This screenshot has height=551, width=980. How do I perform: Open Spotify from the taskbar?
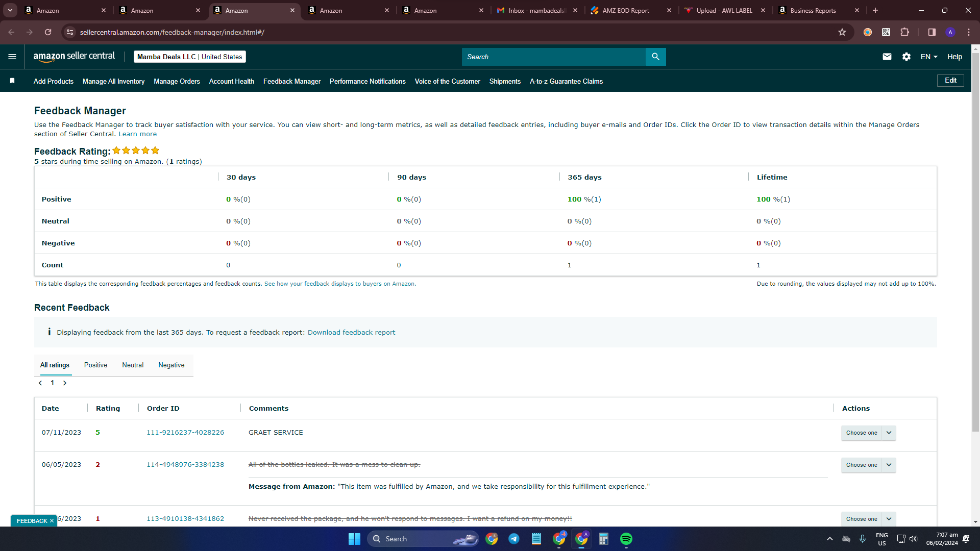tap(626, 539)
